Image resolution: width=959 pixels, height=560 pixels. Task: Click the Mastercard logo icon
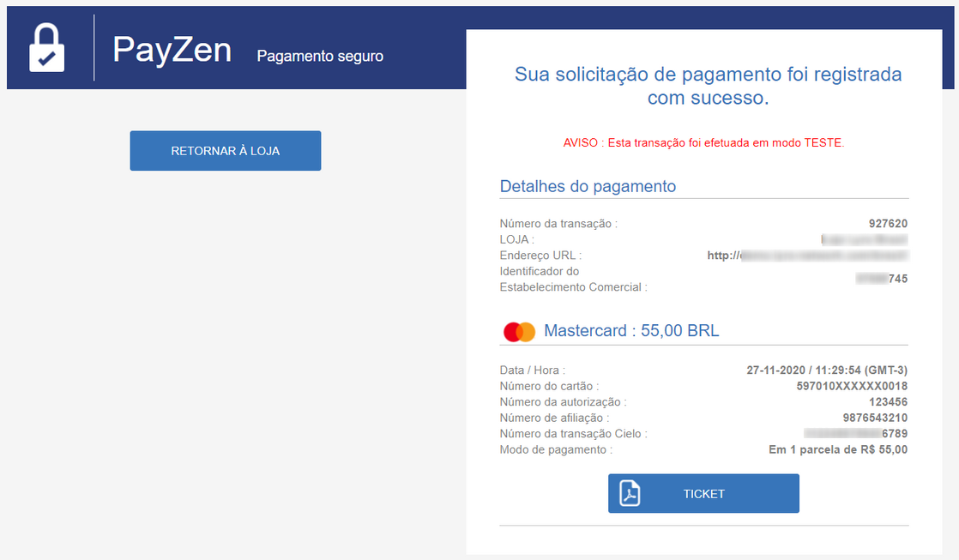pos(519,332)
